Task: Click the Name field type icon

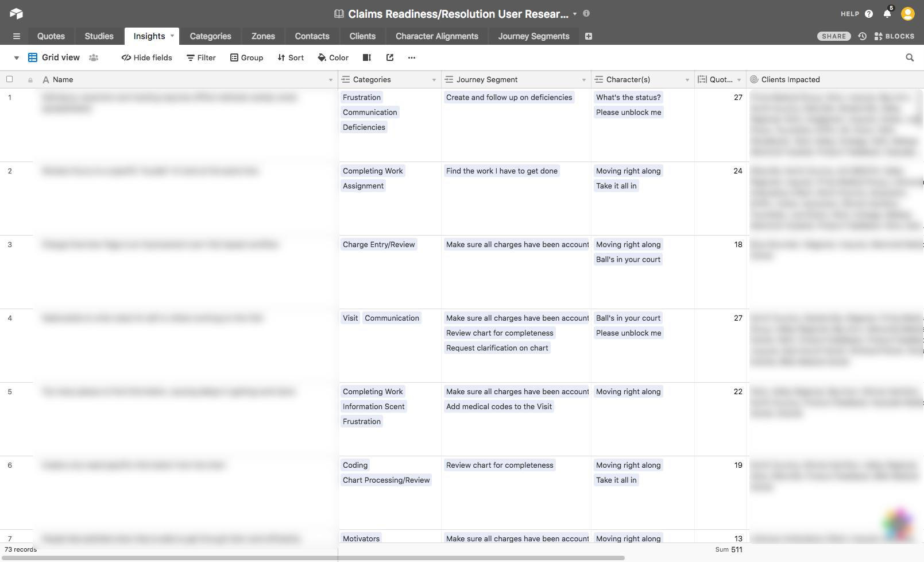Action: pyautogui.click(x=46, y=80)
